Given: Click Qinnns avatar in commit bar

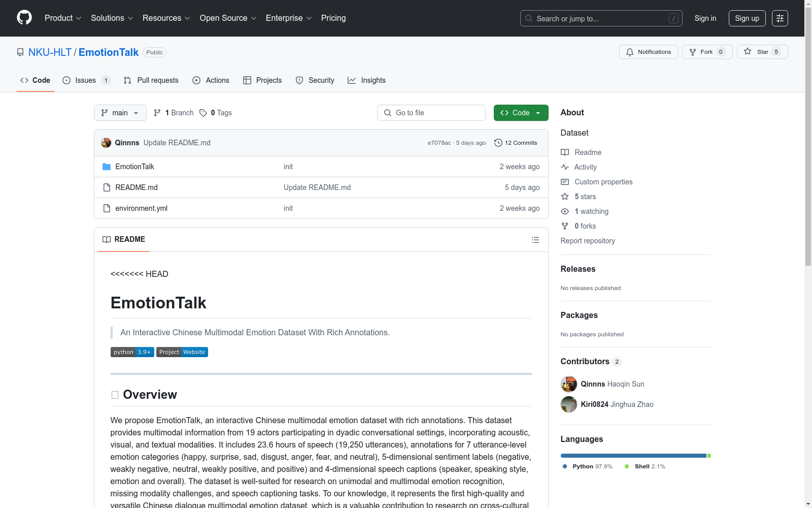Looking at the screenshot, I should click(x=106, y=143).
